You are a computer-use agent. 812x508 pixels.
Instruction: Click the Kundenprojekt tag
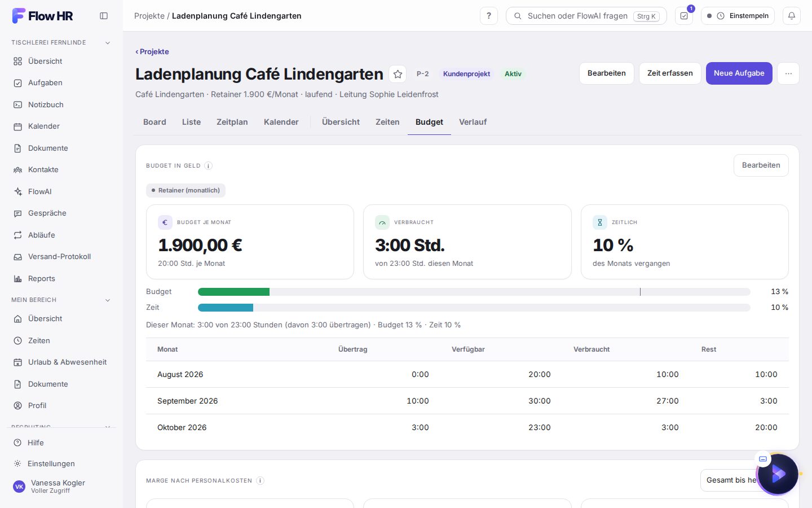coord(466,74)
